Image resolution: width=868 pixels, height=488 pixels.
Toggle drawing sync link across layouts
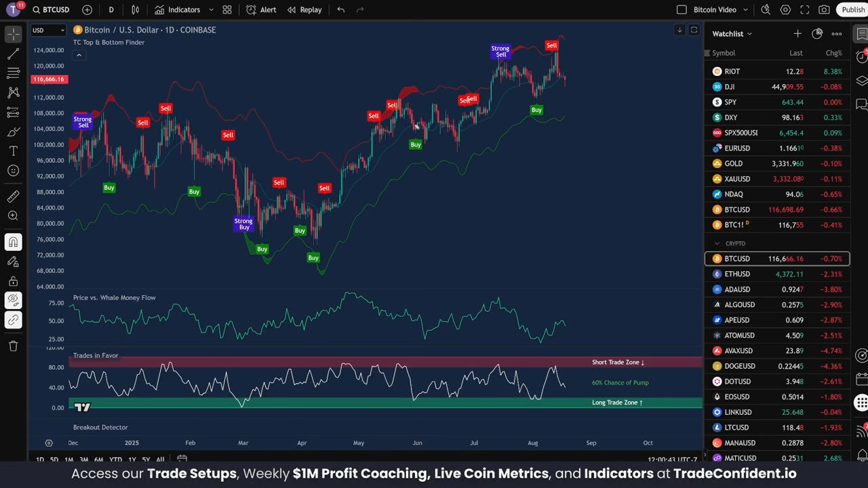tap(13, 320)
